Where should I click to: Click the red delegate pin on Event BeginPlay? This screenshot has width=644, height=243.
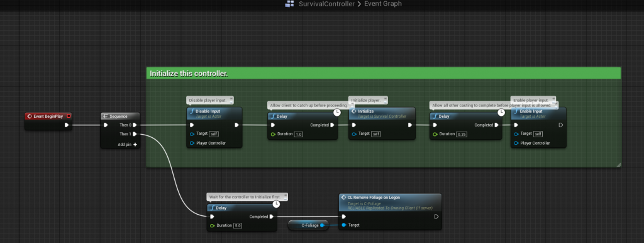pyautogui.click(x=69, y=116)
